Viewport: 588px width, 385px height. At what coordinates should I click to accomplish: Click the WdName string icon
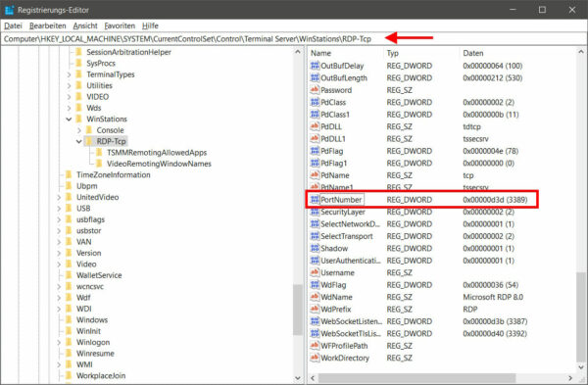click(315, 297)
